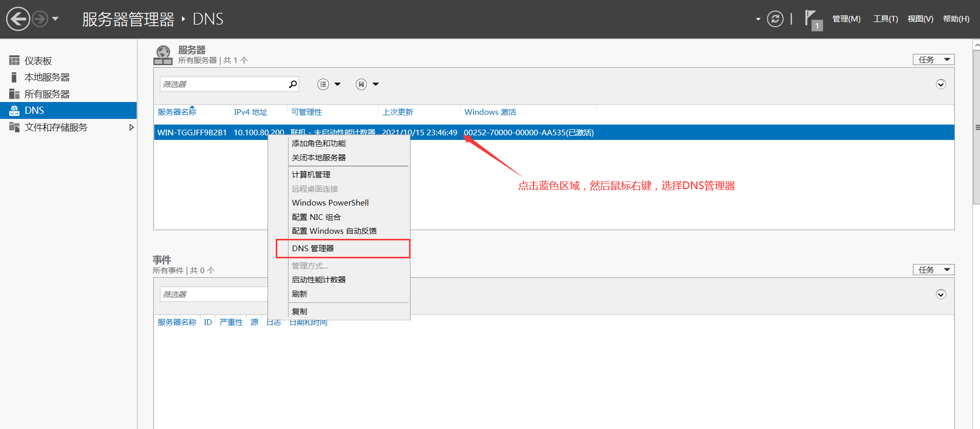Click the search magnifier in servers filter
Image resolution: width=980 pixels, height=429 pixels.
tap(293, 84)
